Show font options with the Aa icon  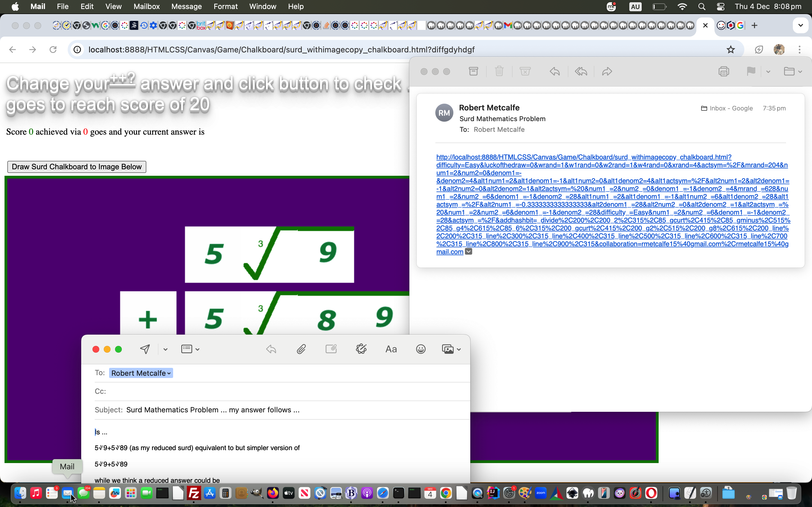(x=391, y=349)
